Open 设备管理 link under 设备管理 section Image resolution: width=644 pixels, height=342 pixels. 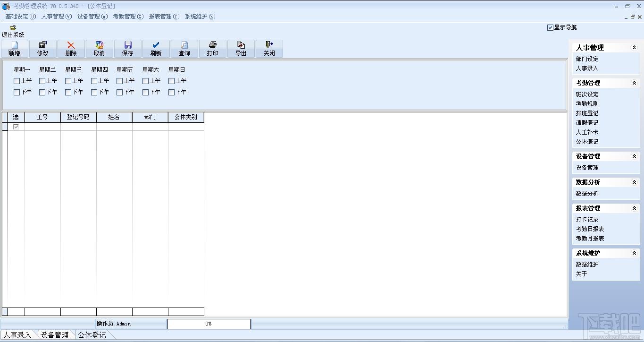(x=587, y=168)
